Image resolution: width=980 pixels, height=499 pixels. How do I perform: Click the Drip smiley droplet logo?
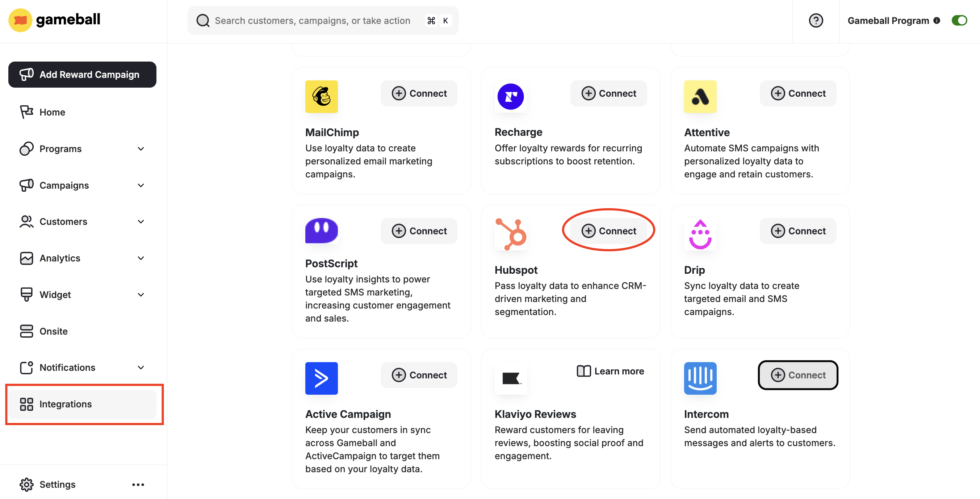(700, 234)
